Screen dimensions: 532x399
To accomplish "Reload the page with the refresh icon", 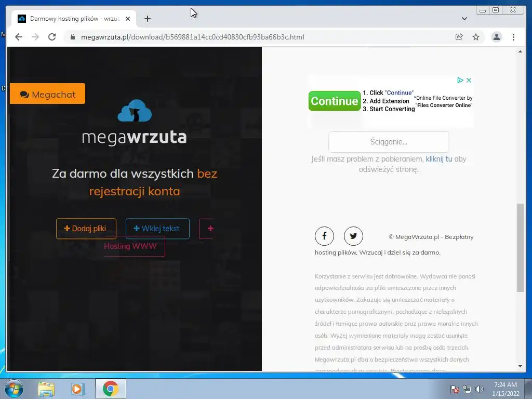I will (52, 37).
